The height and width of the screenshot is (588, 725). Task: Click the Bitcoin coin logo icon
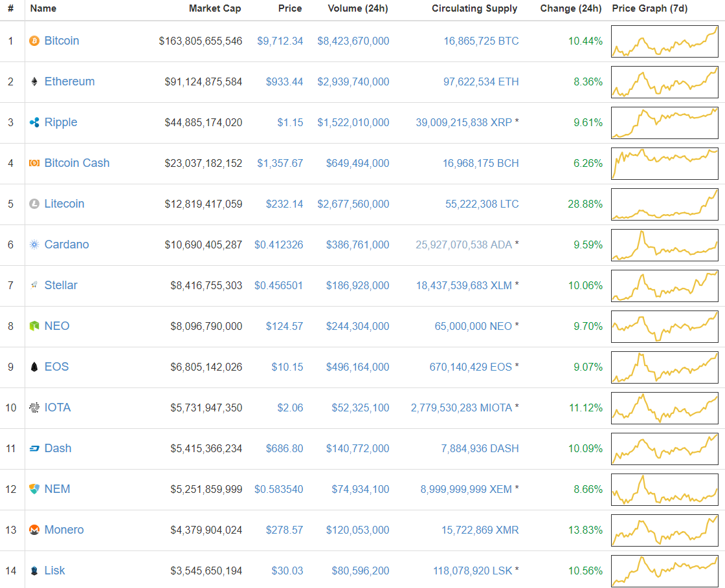(x=34, y=41)
